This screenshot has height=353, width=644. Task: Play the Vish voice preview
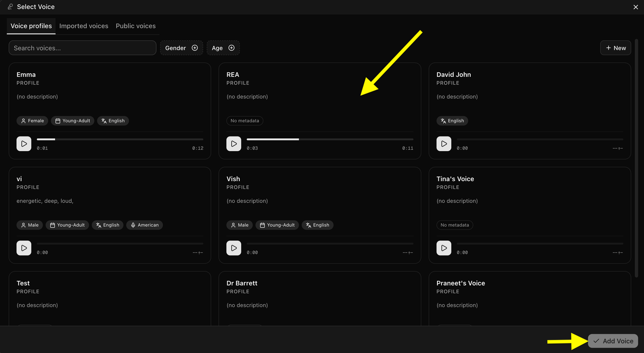234,248
